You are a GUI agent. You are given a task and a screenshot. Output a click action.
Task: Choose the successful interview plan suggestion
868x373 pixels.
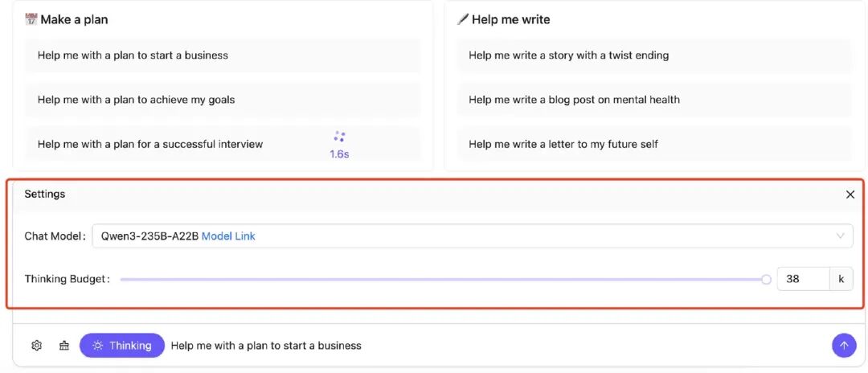click(x=223, y=144)
